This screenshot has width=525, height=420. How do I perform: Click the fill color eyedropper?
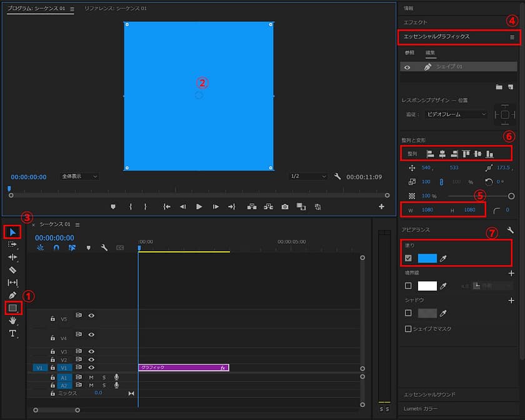click(444, 258)
